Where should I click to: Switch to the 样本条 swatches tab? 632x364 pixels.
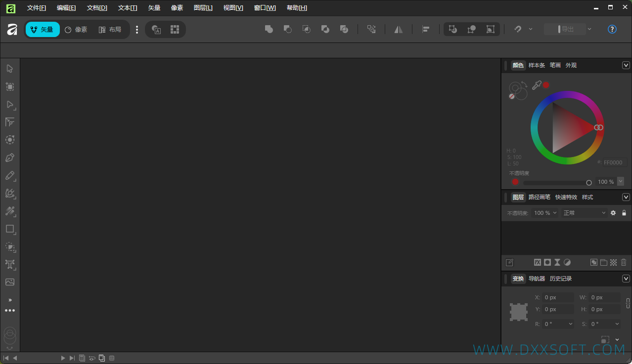pos(537,65)
